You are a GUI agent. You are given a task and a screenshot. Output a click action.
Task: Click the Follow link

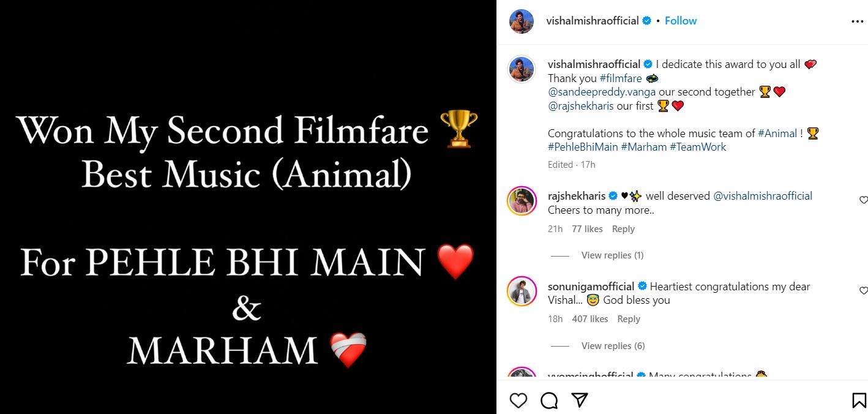tap(680, 20)
